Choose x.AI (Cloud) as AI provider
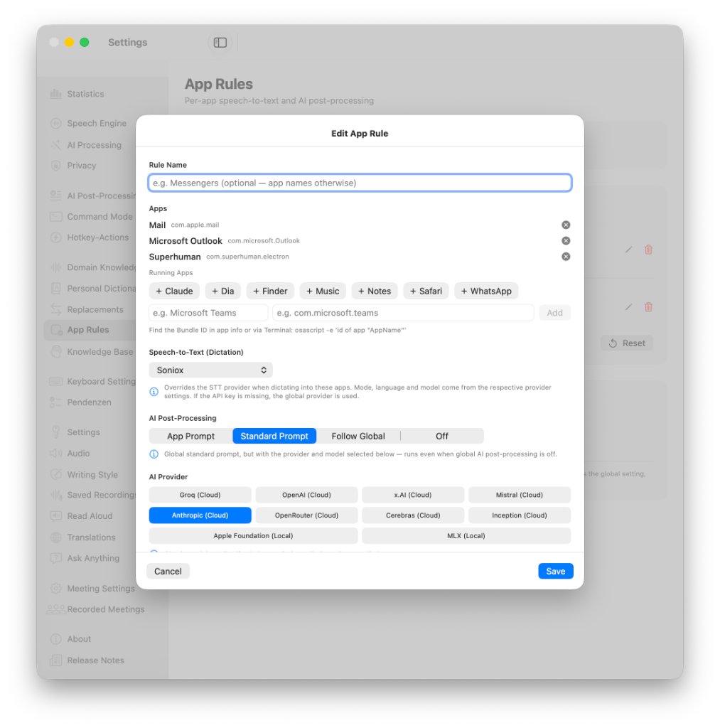The height and width of the screenshot is (728, 720). [x=413, y=495]
